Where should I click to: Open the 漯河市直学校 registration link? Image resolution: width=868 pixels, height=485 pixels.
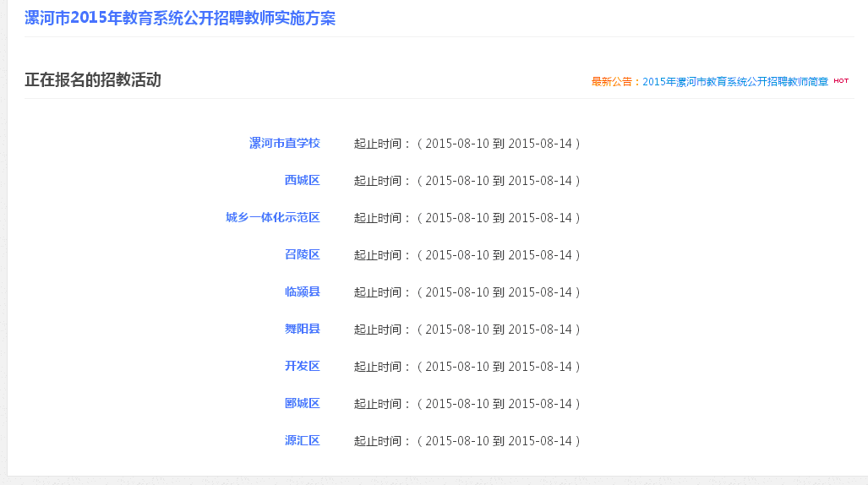[x=285, y=144]
